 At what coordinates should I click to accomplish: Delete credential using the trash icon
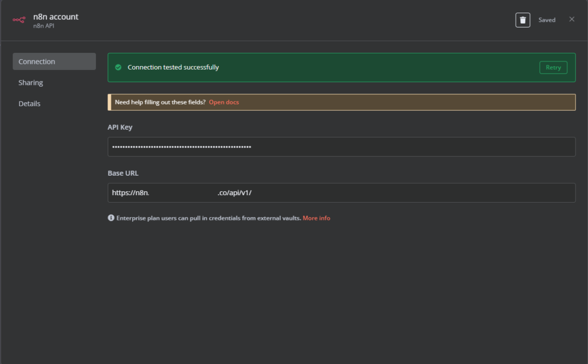pos(523,20)
